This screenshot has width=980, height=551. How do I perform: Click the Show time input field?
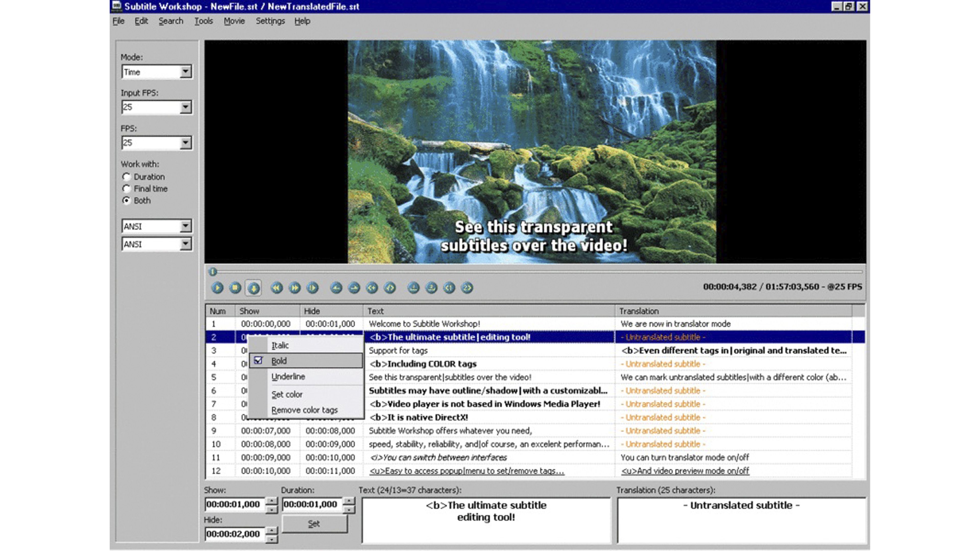(235, 505)
